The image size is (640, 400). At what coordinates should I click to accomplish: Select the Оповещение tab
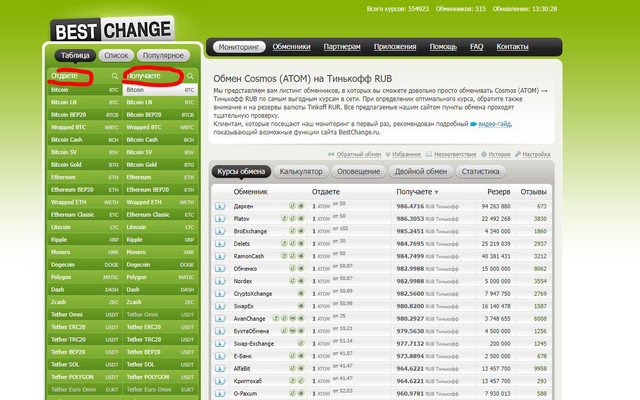[x=358, y=171]
